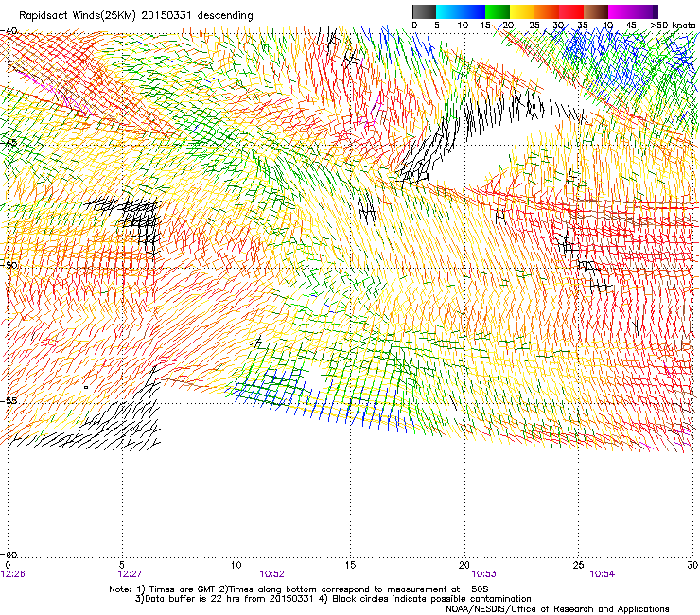Click the '5' longitude label on bottom axis
The width and height of the screenshot is (700, 615).
(x=122, y=565)
